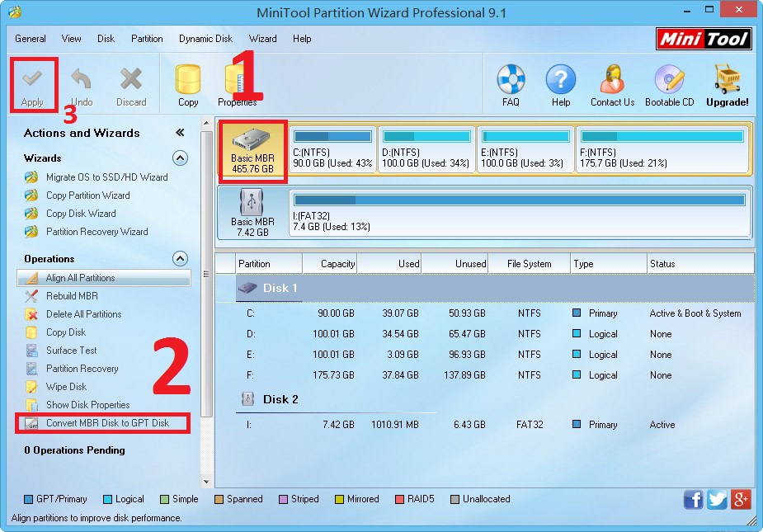The width and height of the screenshot is (763, 532).
Task: Select the D:(NTFS) partition block
Action: click(x=426, y=149)
